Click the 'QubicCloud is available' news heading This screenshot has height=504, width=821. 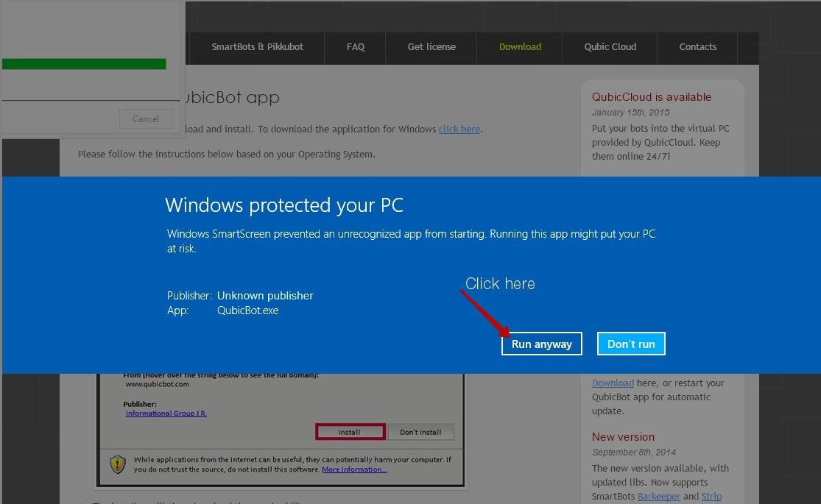[652, 97]
